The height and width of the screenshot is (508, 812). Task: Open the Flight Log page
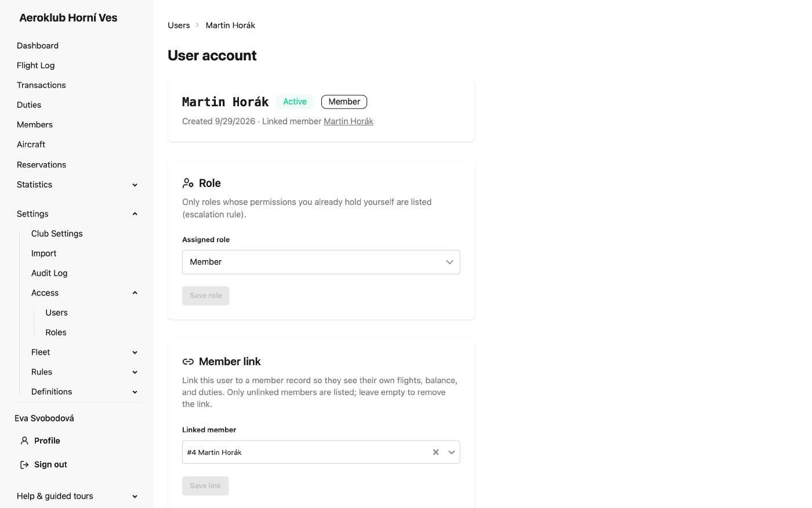[36, 66]
